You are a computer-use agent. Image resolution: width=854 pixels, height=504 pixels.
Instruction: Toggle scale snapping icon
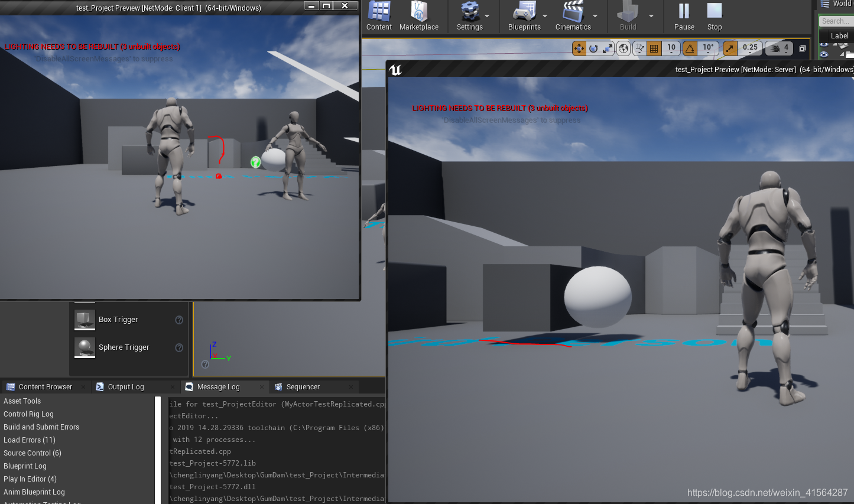730,48
